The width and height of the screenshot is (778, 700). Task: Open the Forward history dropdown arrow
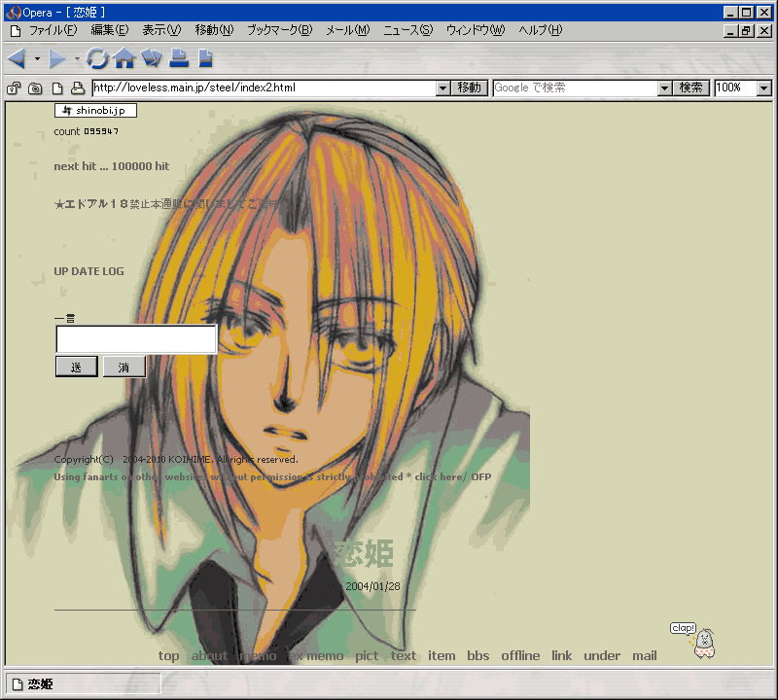[77, 58]
